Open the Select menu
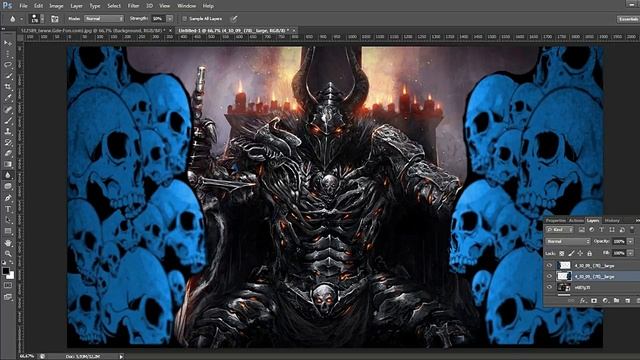This screenshot has height=360, width=640. (114, 6)
